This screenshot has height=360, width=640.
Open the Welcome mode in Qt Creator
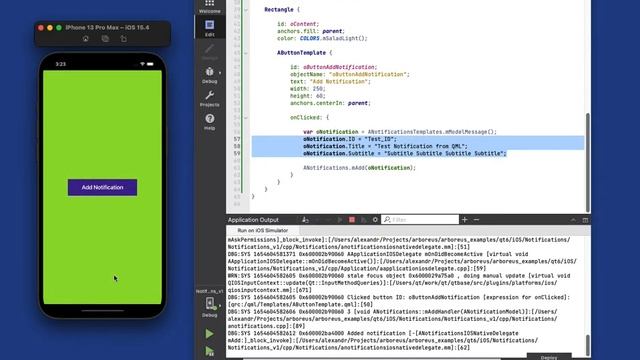(x=209, y=7)
